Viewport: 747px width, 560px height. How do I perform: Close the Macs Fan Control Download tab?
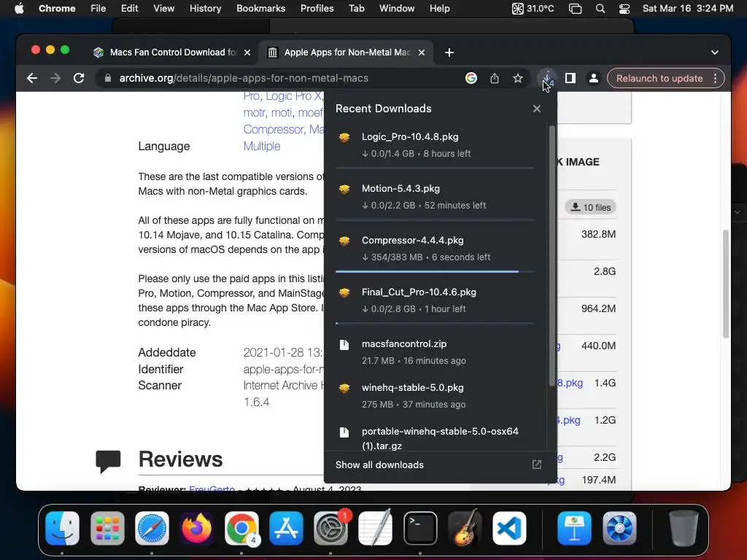point(247,52)
